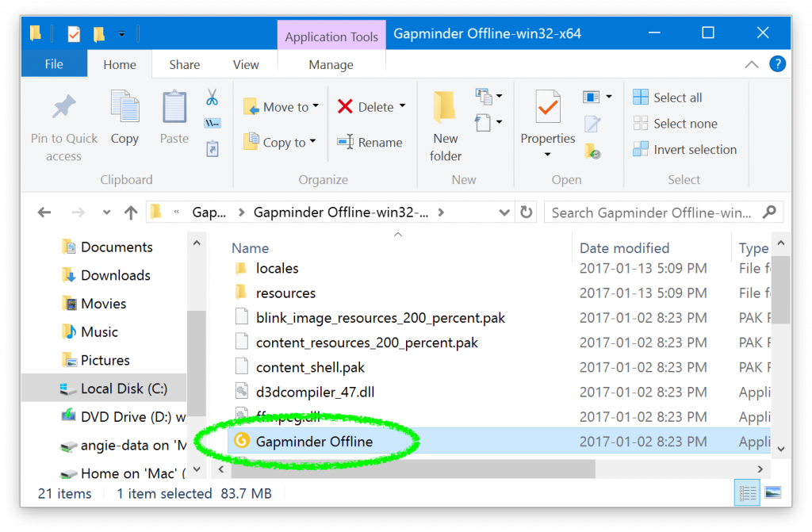Click the Properties checkmark icon
Screen dimensions: 812x532
(x=548, y=106)
